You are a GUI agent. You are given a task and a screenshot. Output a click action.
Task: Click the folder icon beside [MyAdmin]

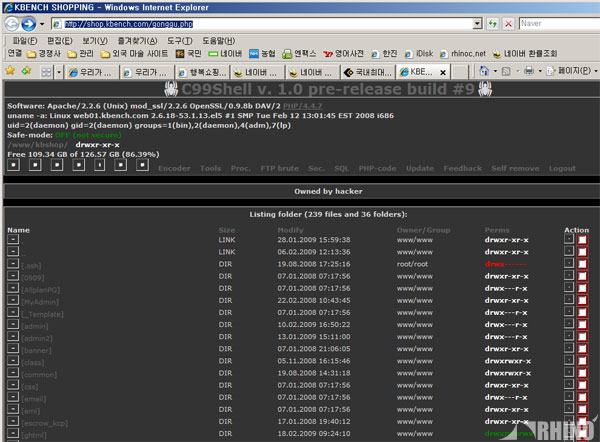[x=13, y=300]
